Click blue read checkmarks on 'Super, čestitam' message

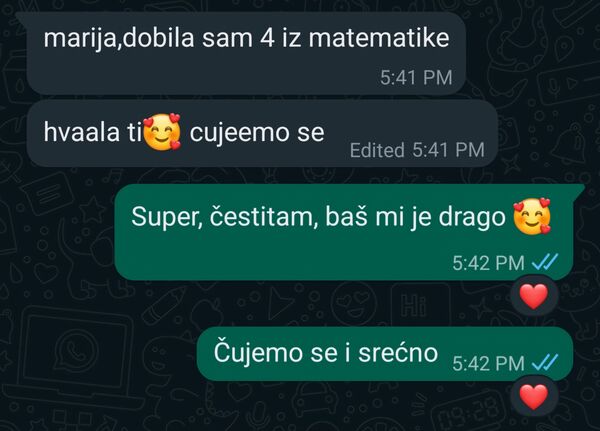click(545, 262)
